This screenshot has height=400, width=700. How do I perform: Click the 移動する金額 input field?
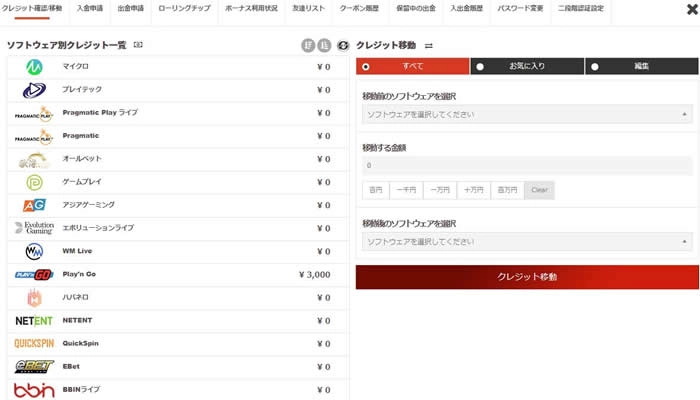(526, 165)
